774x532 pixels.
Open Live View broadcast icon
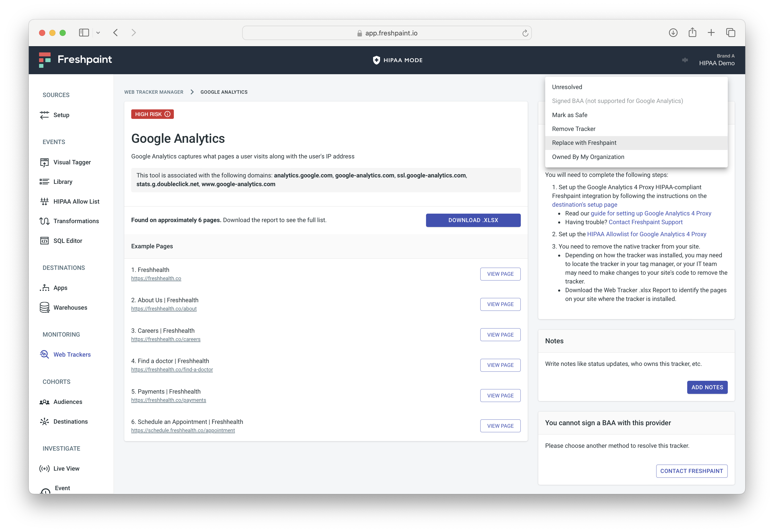click(x=44, y=468)
